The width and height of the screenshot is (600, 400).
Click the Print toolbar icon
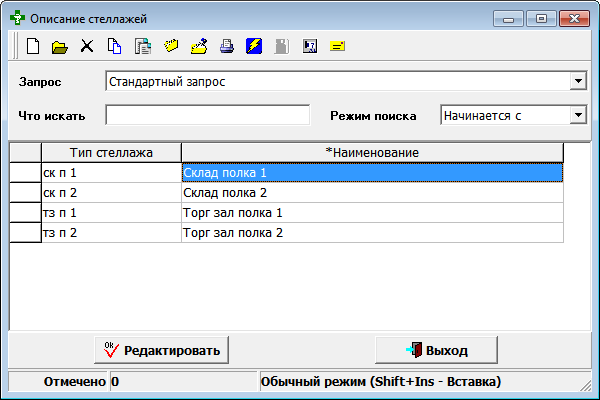[x=226, y=46]
